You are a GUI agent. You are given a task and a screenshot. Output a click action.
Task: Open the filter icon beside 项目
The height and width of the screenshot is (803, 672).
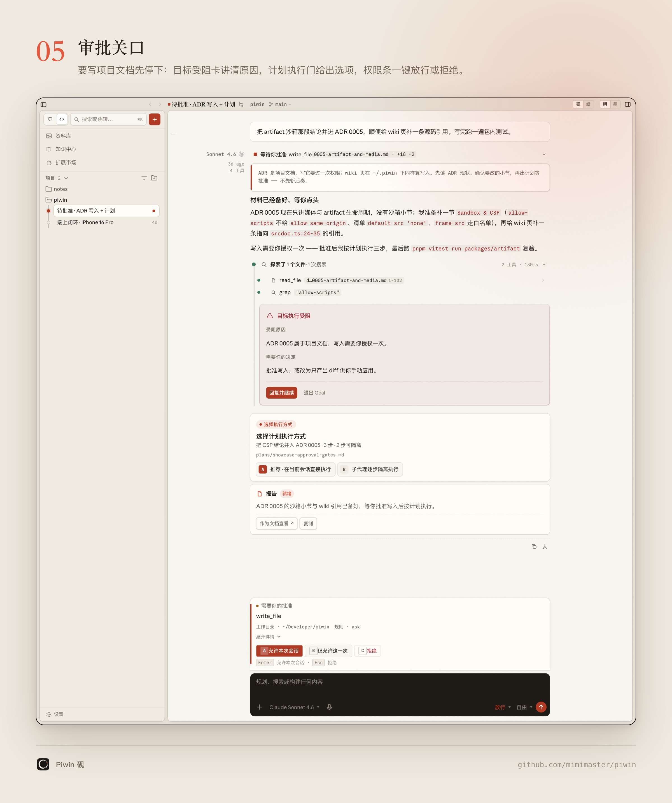coord(144,178)
